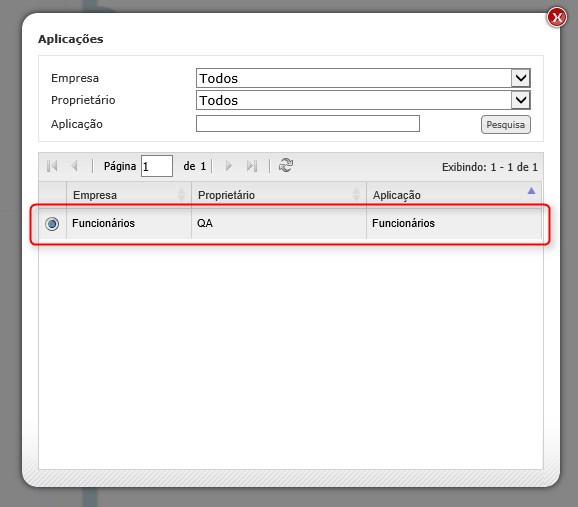Go to the previous page icon
Image resolution: width=578 pixels, height=507 pixels.
tap(74, 166)
